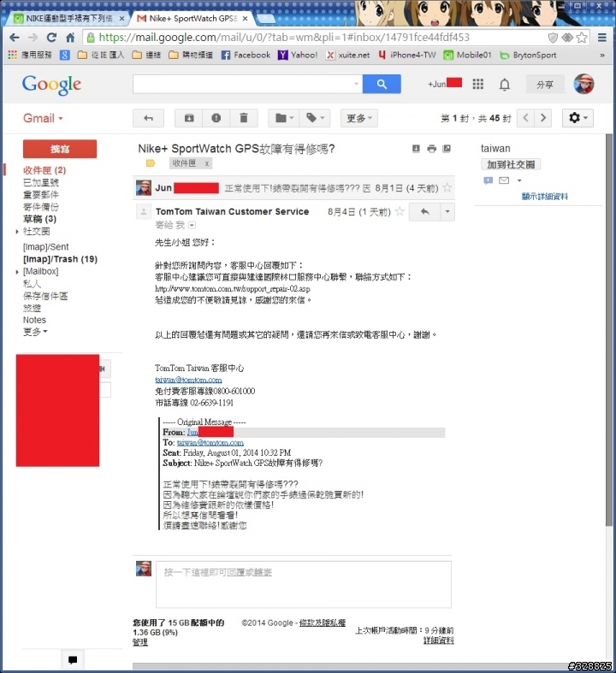The width and height of the screenshot is (616, 673).
Task: Email taiwan contact envelope icon
Action: [x=504, y=180]
